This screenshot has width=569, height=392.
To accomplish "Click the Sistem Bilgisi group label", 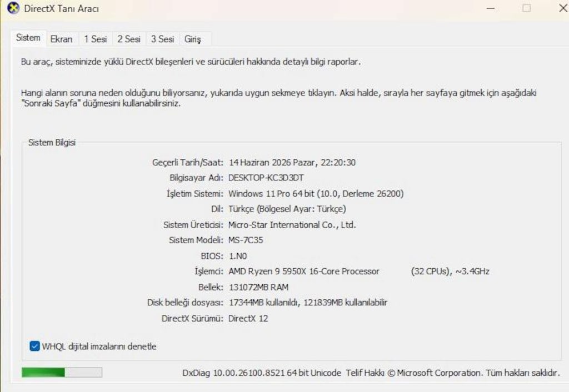I will pyautogui.click(x=52, y=143).
